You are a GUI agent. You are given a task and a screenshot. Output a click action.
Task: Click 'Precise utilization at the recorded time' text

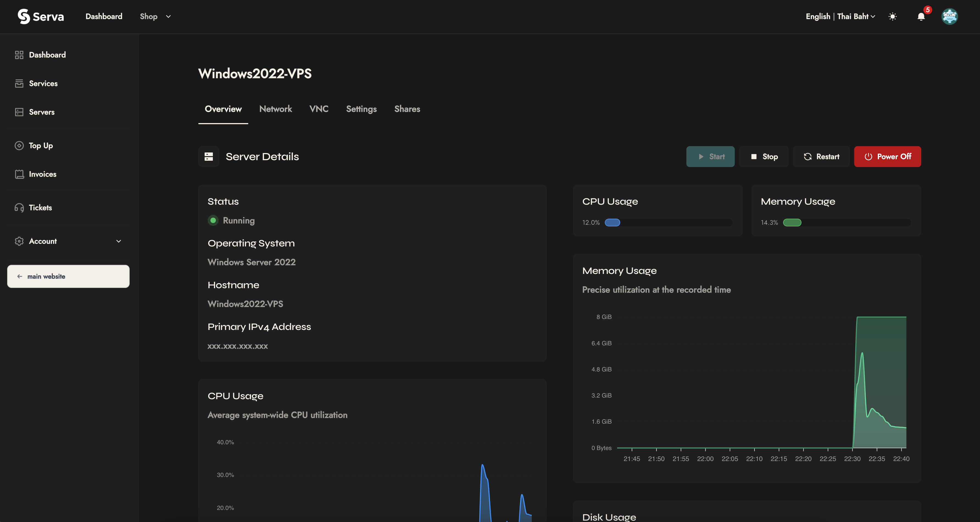656,290
